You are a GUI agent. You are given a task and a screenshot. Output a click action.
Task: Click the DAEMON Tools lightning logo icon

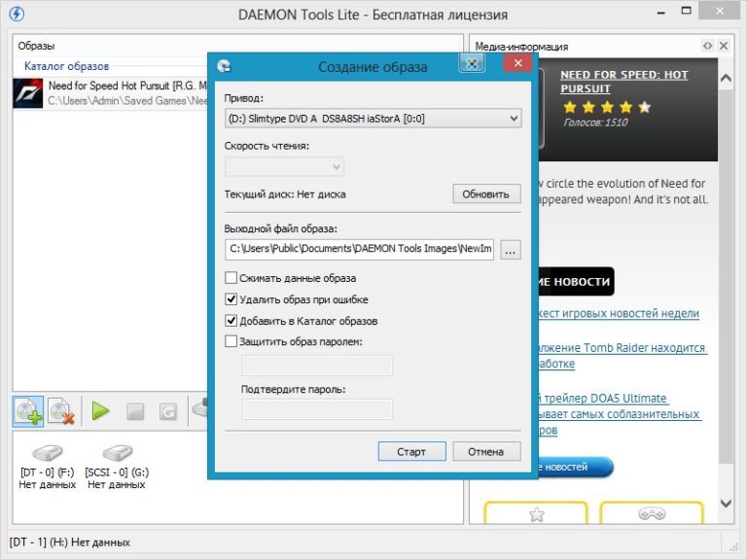pyautogui.click(x=17, y=15)
